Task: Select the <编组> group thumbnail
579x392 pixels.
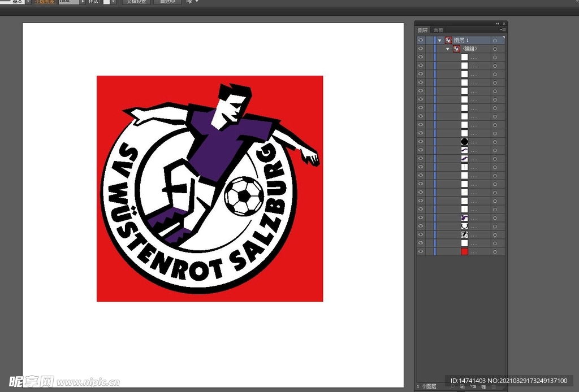Action: 456,49
